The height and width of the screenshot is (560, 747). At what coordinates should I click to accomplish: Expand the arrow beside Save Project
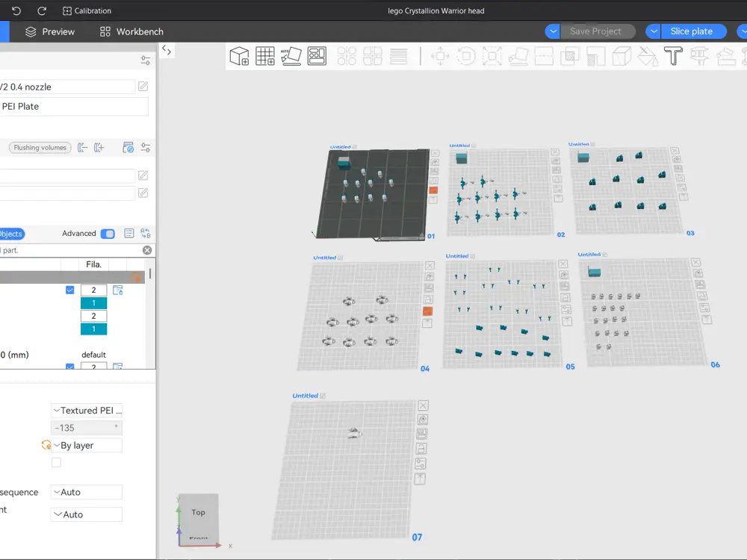553,31
